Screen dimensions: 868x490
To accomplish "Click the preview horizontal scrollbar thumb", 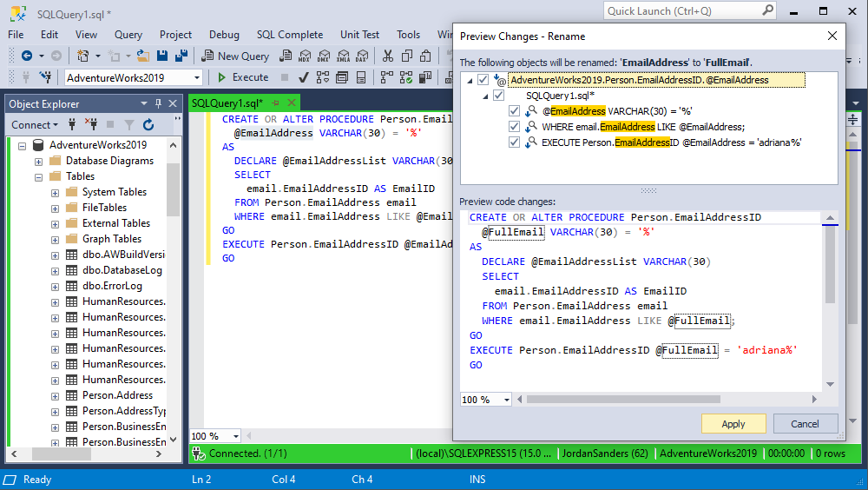I will 623,399.
